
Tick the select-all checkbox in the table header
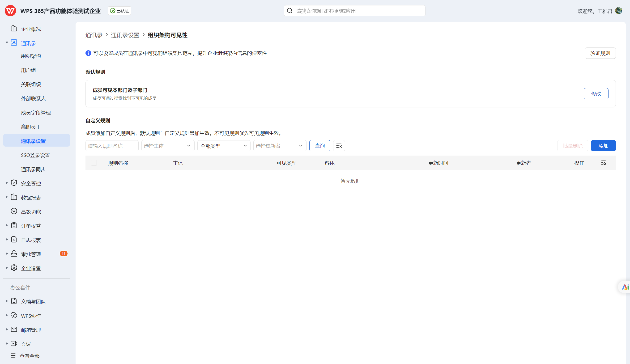(x=94, y=163)
